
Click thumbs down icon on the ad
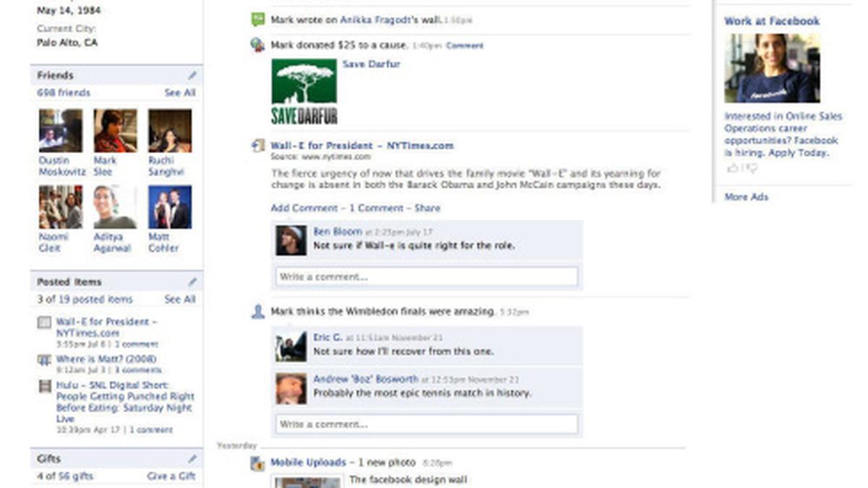(x=752, y=168)
